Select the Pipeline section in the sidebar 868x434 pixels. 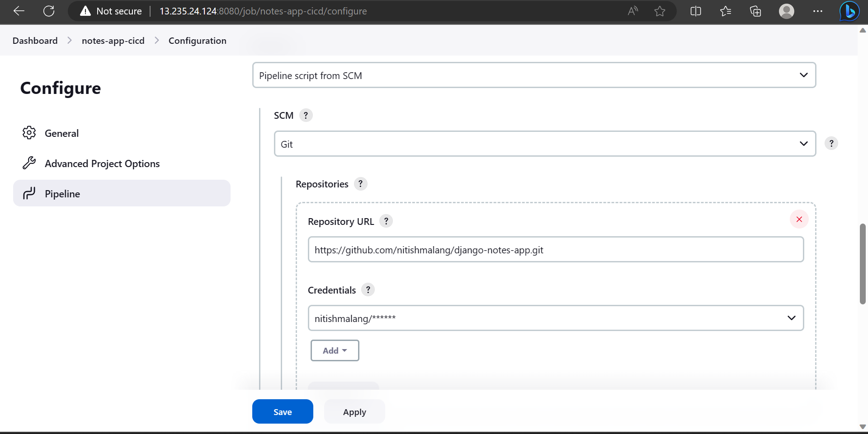click(x=62, y=193)
